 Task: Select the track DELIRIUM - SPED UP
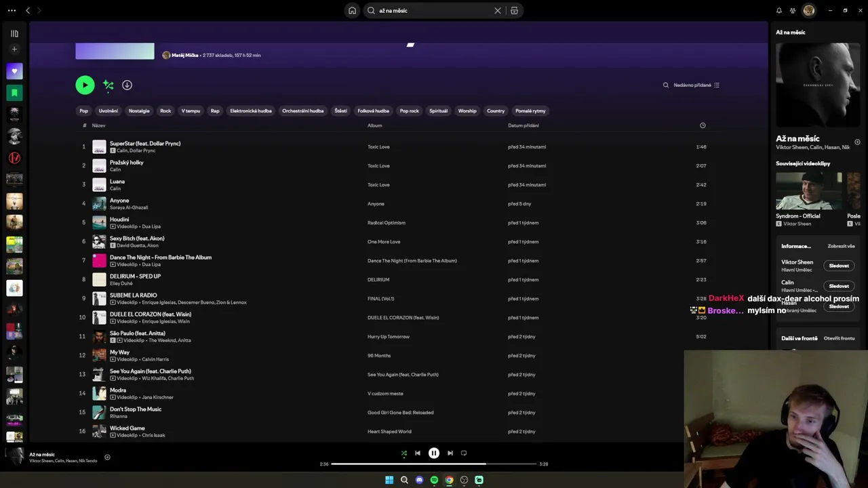(x=135, y=277)
